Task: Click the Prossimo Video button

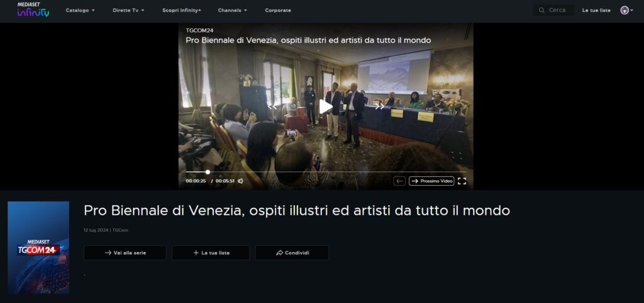Action: coord(431,181)
